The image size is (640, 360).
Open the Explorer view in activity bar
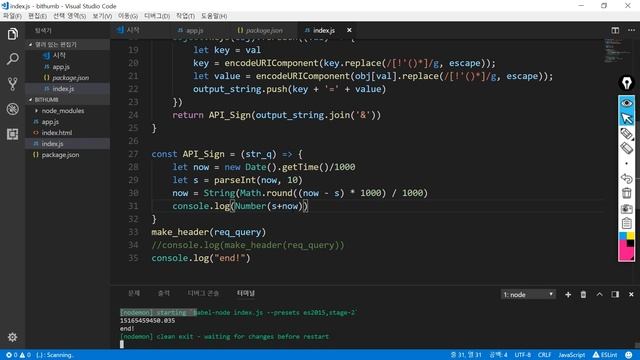[12, 34]
